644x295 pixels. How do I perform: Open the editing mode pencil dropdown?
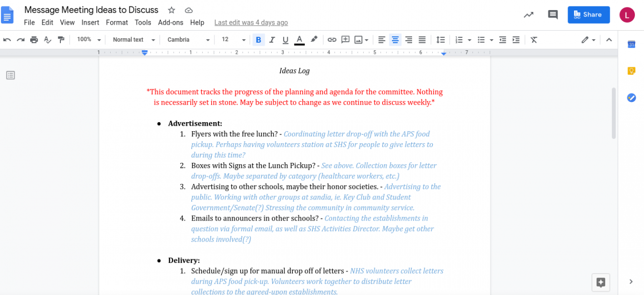(588, 40)
